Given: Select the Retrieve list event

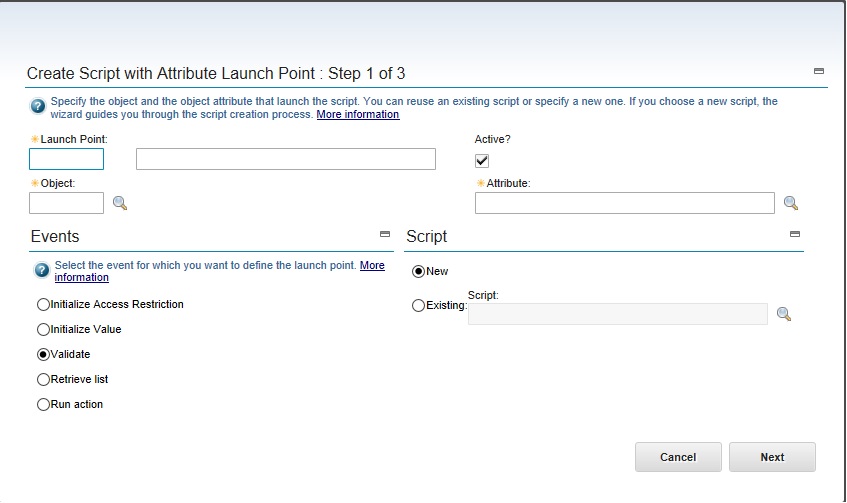Looking at the screenshot, I should (x=43, y=379).
